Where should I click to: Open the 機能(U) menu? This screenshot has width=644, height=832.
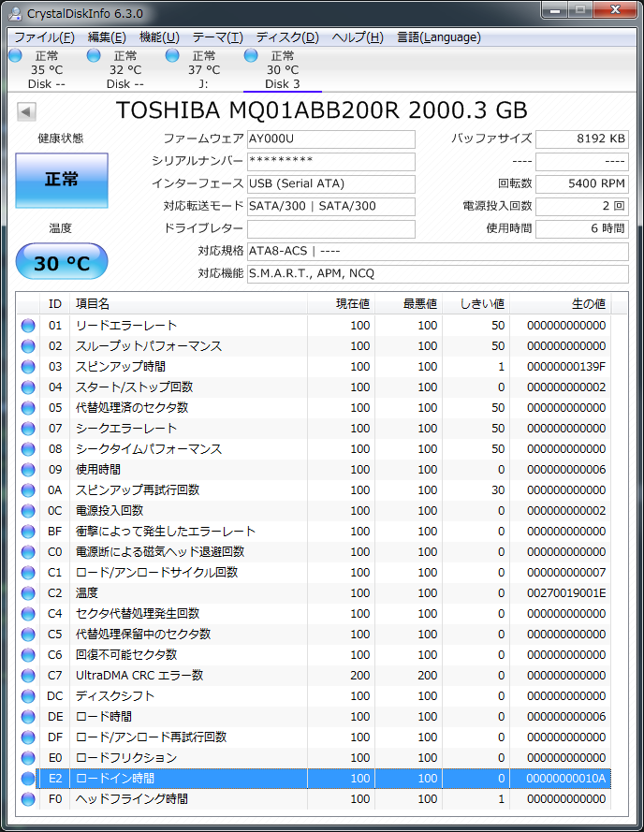coord(159,37)
